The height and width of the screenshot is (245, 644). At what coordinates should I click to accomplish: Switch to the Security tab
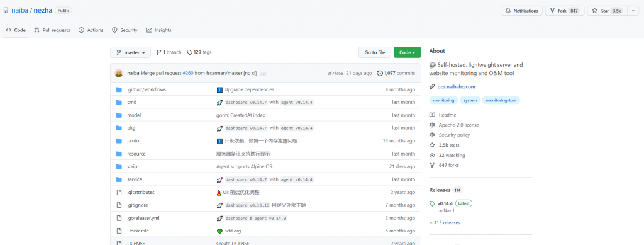125,30
